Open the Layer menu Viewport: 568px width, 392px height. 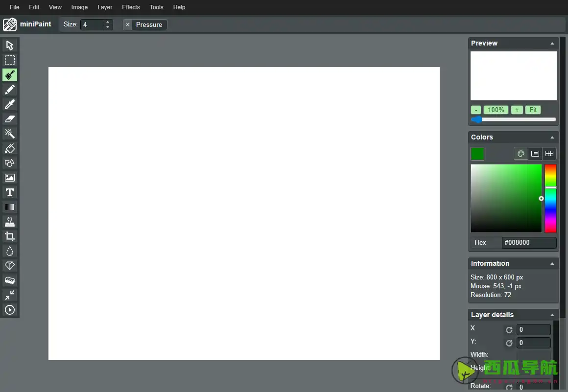pyautogui.click(x=105, y=7)
